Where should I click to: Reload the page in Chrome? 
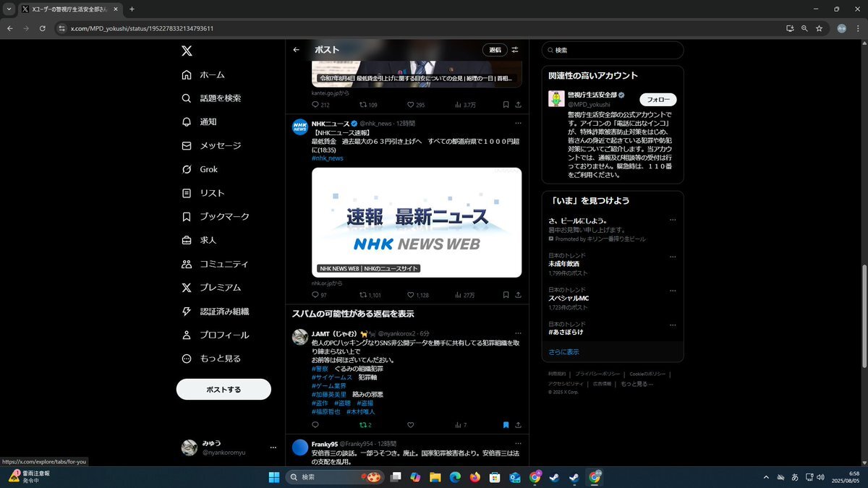click(43, 28)
